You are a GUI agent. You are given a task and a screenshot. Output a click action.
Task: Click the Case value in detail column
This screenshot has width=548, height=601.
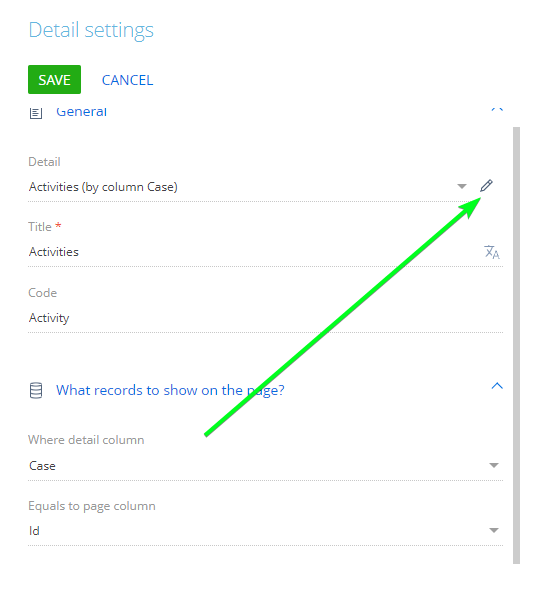(x=42, y=466)
